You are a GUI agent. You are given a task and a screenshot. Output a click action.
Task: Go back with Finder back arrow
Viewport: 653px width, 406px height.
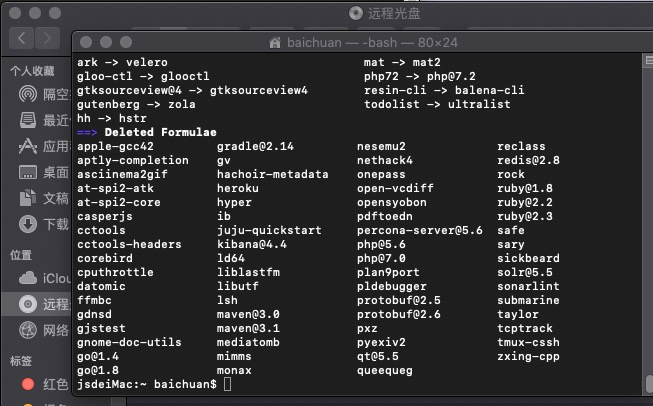[22, 38]
